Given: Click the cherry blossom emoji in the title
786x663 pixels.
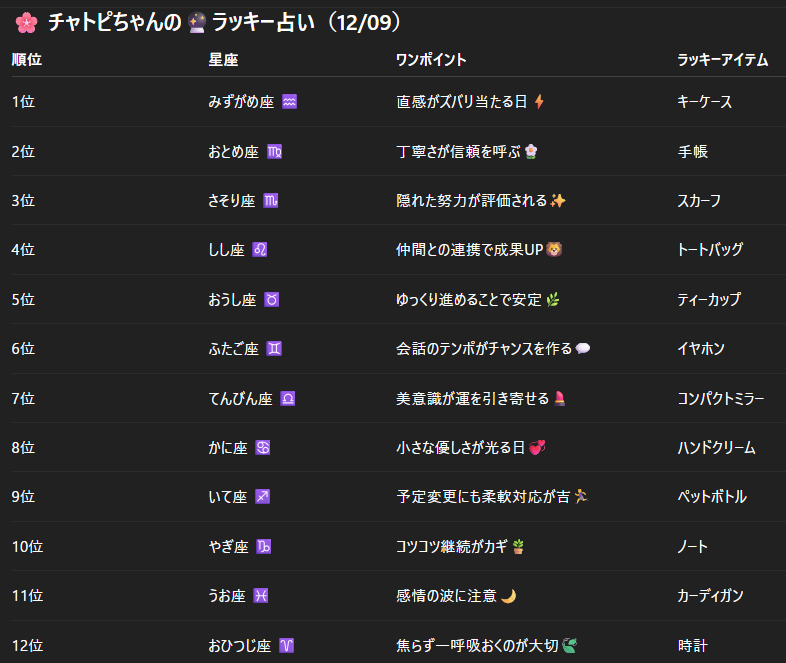Looking at the screenshot, I should [x=25, y=23].
